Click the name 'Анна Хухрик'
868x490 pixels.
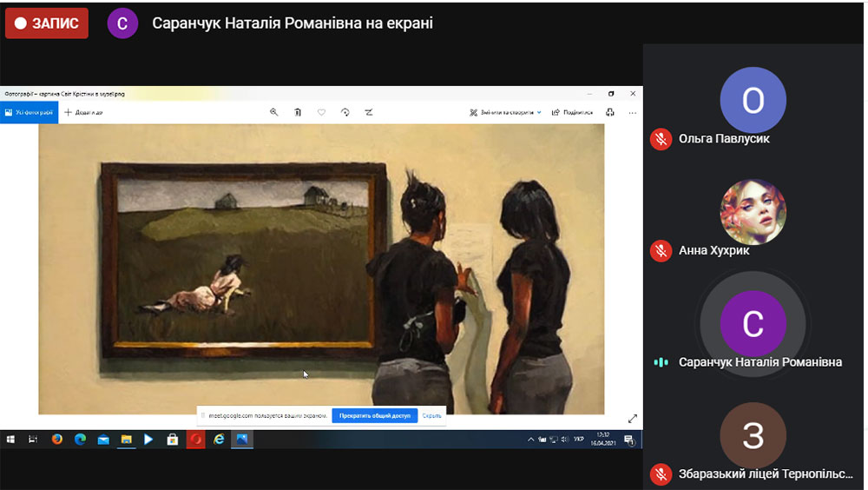714,250
